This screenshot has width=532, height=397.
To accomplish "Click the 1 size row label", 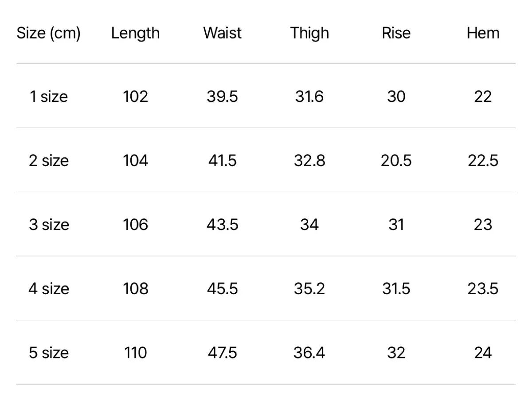I will pyautogui.click(x=49, y=96).
